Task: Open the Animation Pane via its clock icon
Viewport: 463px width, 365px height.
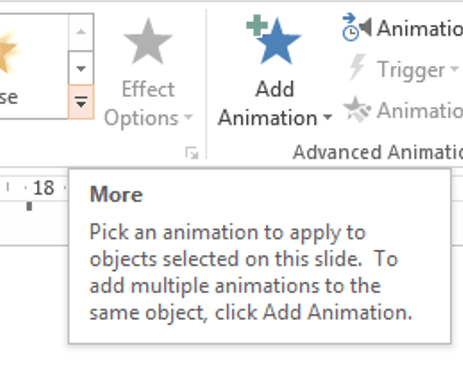Action: point(356,28)
